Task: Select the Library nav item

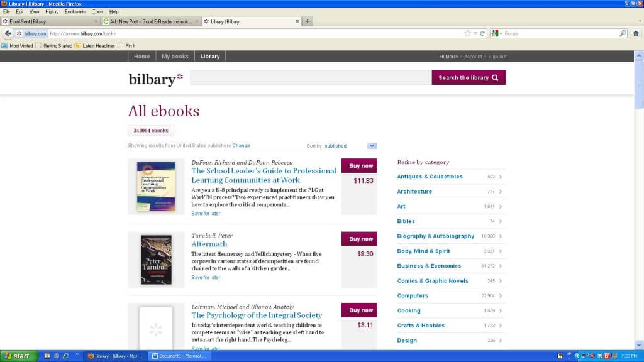Action: (210, 57)
